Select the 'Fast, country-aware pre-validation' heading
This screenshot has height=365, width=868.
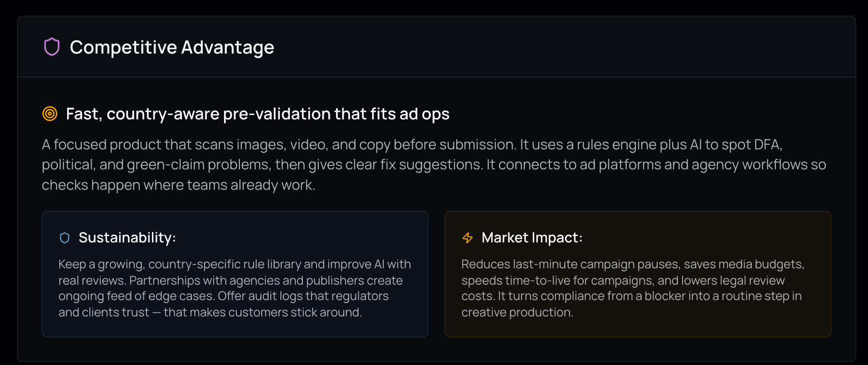click(x=258, y=114)
